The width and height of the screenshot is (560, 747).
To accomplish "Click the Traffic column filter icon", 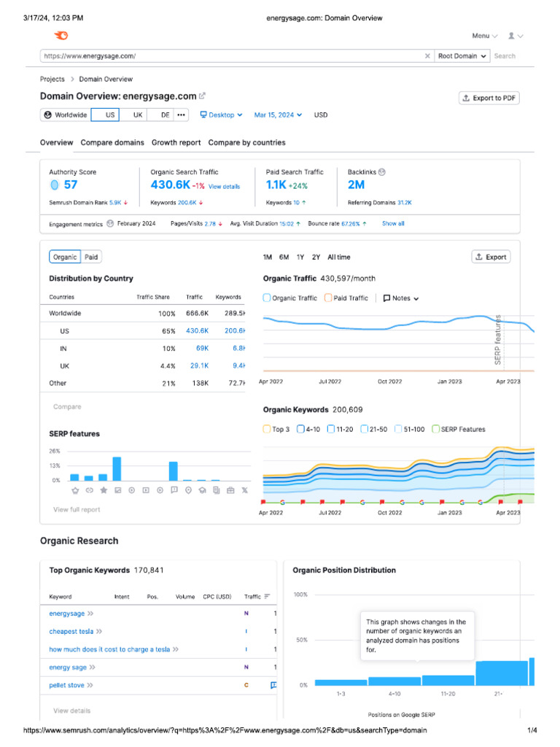I will click(267, 597).
